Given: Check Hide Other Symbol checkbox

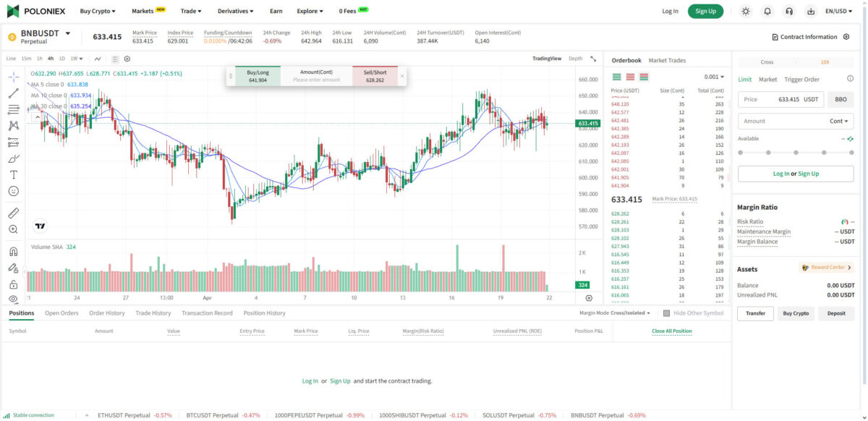Looking at the screenshot, I should [x=666, y=313].
